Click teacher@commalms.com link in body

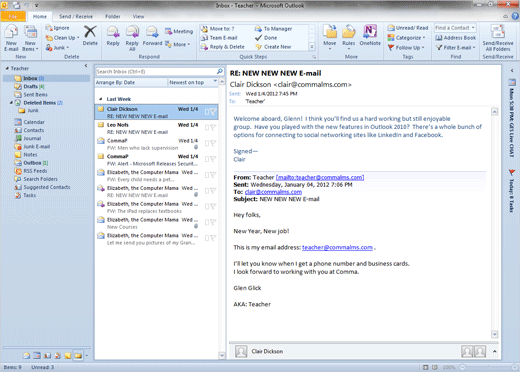pyautogui.click(x=337, y=247)
